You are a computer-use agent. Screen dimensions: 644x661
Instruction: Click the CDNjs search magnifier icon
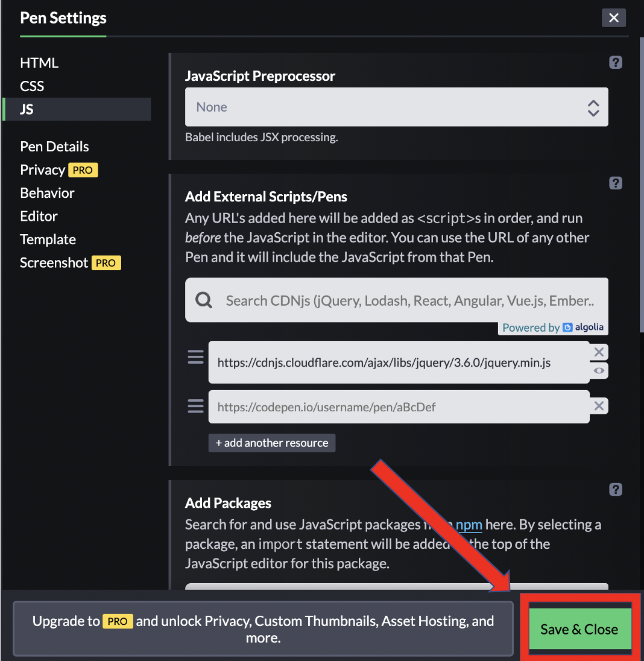point(204,300)
